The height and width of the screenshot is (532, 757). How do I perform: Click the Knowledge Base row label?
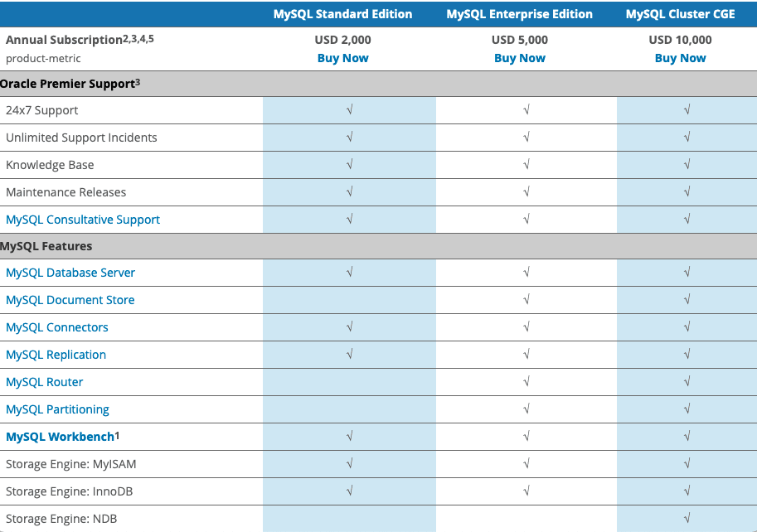point(50,165)
